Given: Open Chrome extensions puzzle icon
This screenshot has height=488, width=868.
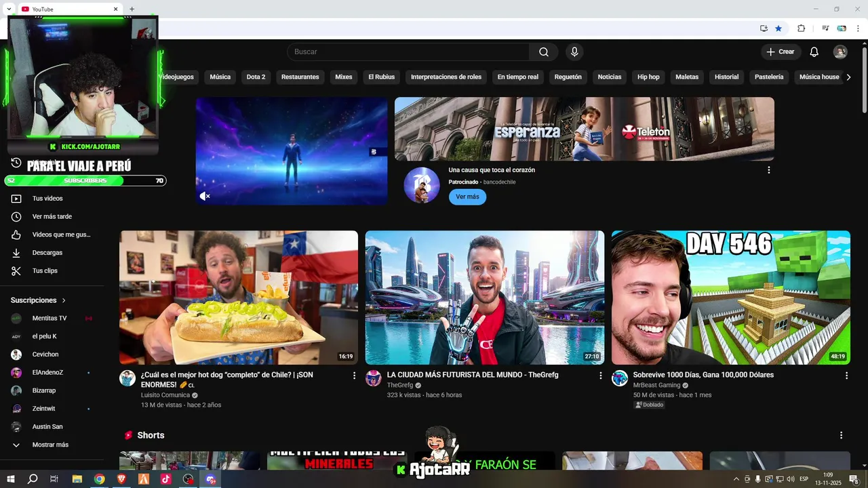Looking at the screenshot, I should coord(801,28).
